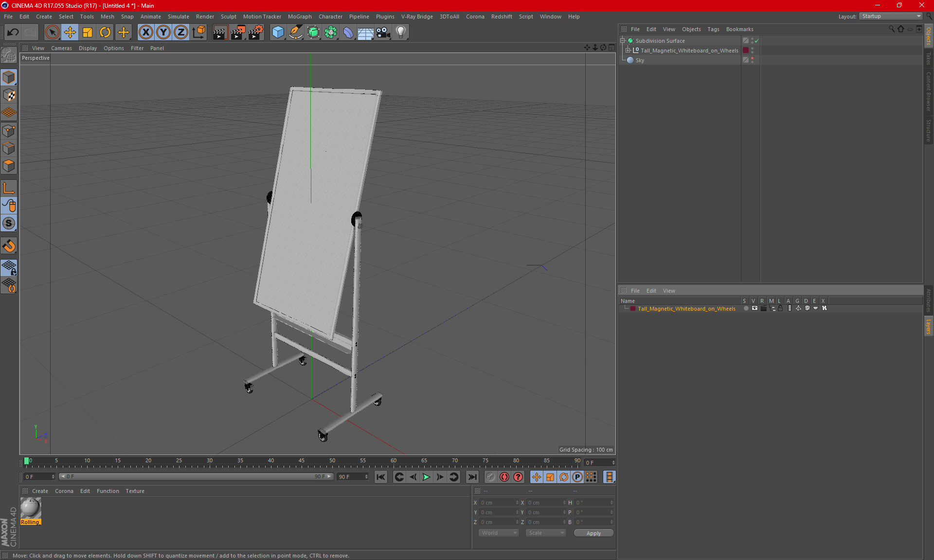
Task: Switch to Texture mode checkered cube
Action: click(9, 95)
